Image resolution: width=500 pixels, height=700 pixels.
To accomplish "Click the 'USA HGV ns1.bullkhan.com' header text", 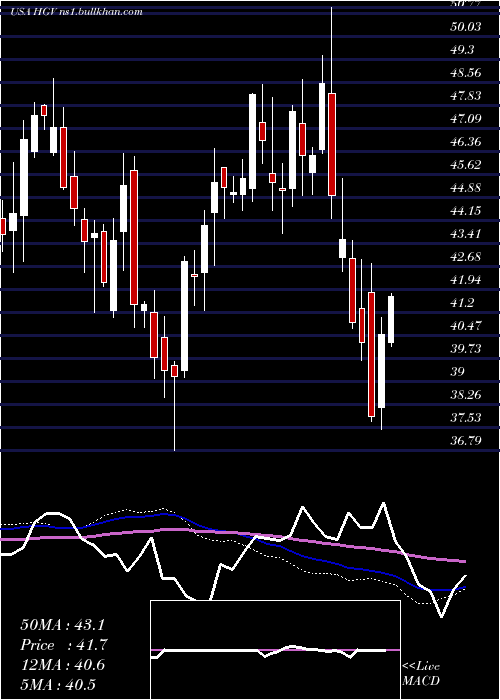I will click(x=76, y=12).
